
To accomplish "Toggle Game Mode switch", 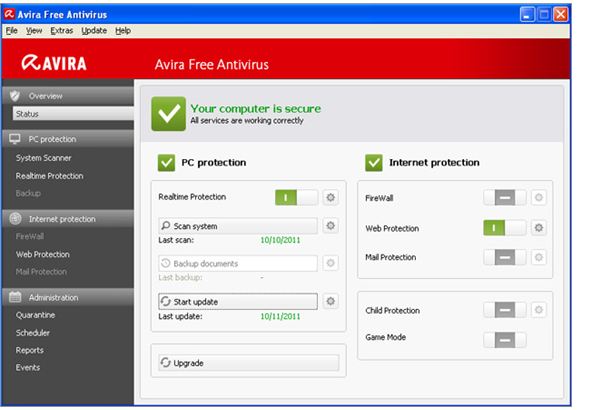I will tap(505, 340).
